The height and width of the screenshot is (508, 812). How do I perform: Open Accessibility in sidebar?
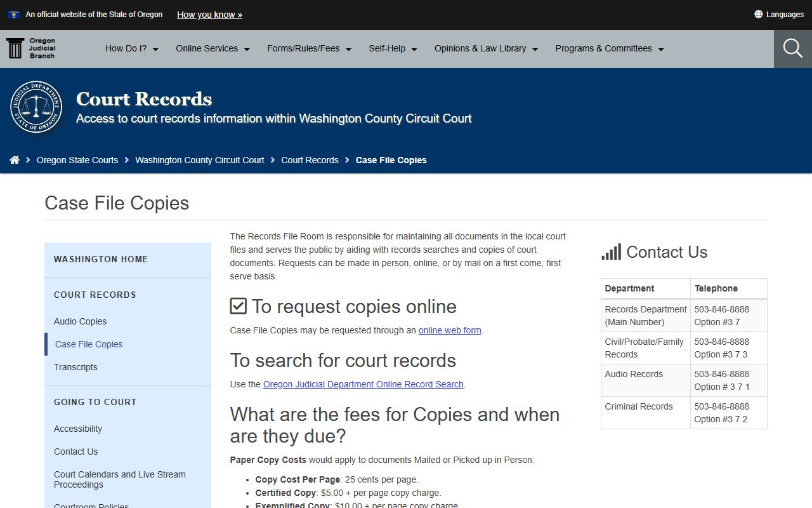78,429
